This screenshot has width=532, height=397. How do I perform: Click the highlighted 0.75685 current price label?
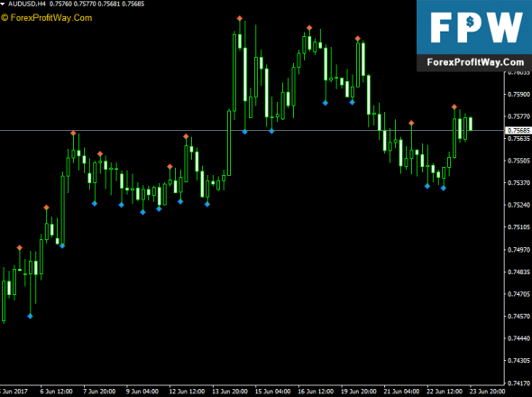point(518,131)
